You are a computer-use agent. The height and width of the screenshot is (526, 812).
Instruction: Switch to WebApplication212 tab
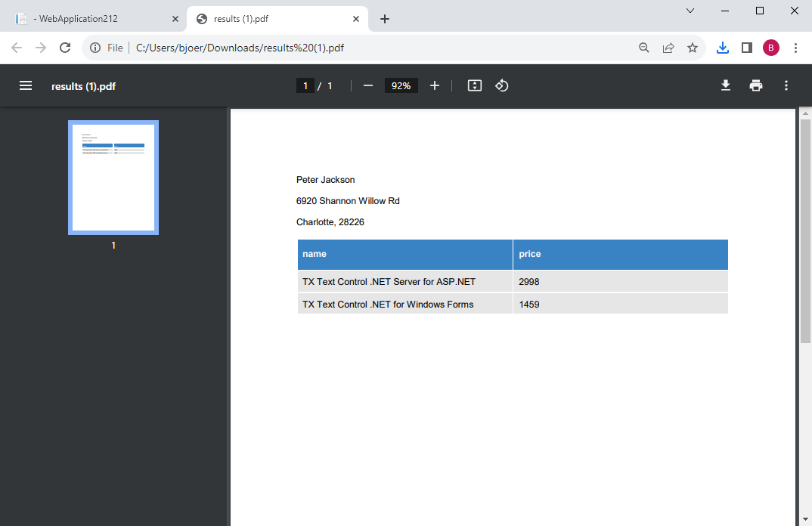pos(93,19)
